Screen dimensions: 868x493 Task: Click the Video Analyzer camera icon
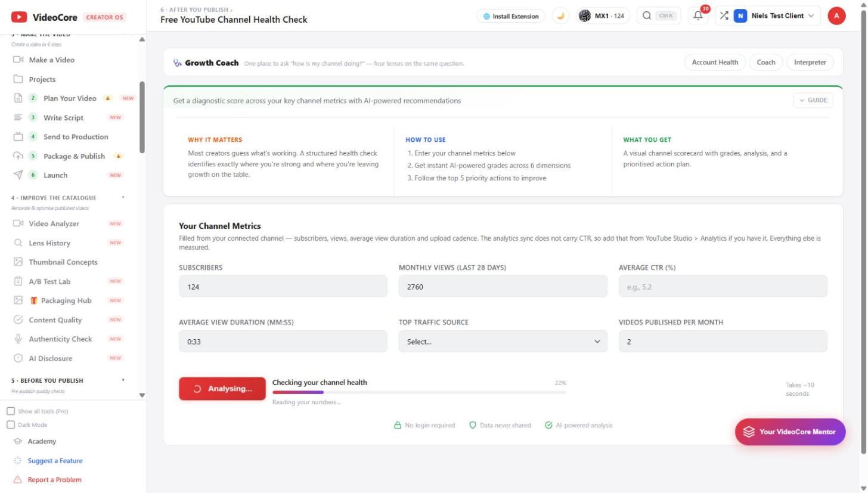click(18, 224)
